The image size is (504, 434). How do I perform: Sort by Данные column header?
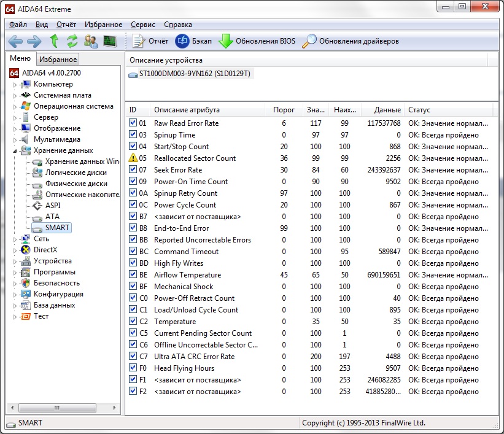[x=383, y=110]
